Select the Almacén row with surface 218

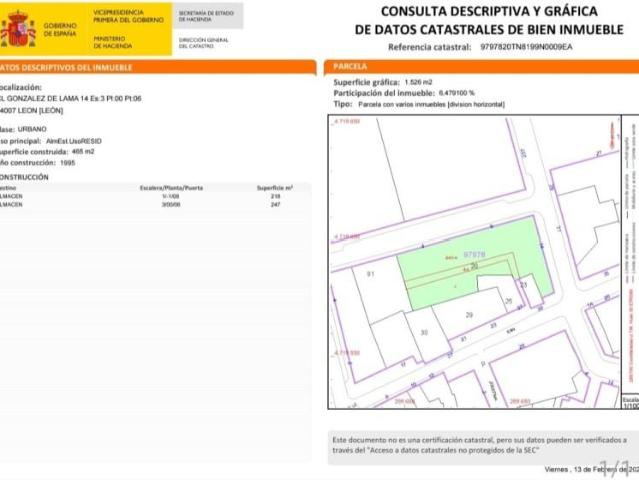150,196
